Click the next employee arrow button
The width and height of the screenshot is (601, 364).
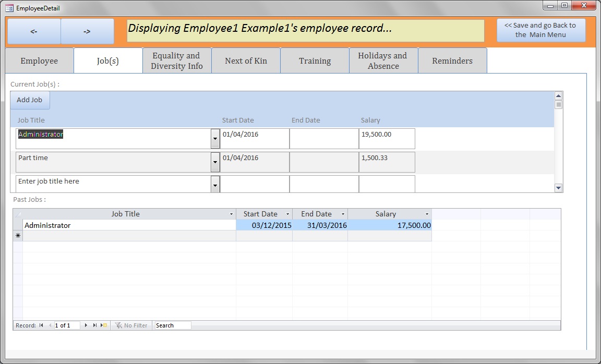(87, 31)
